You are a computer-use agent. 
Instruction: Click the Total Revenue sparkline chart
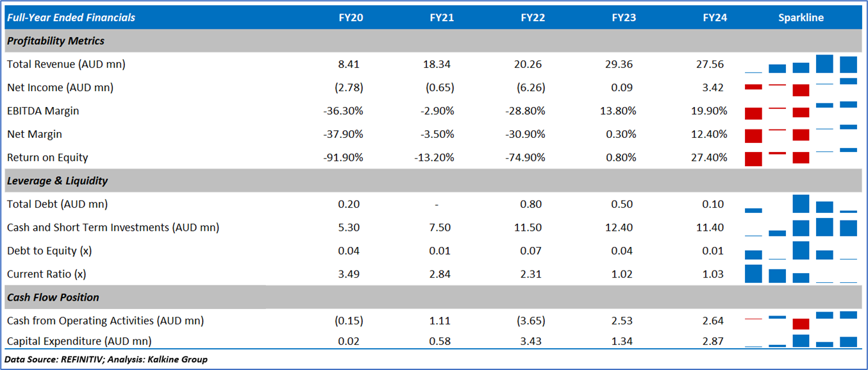click(x=801, y=65)
